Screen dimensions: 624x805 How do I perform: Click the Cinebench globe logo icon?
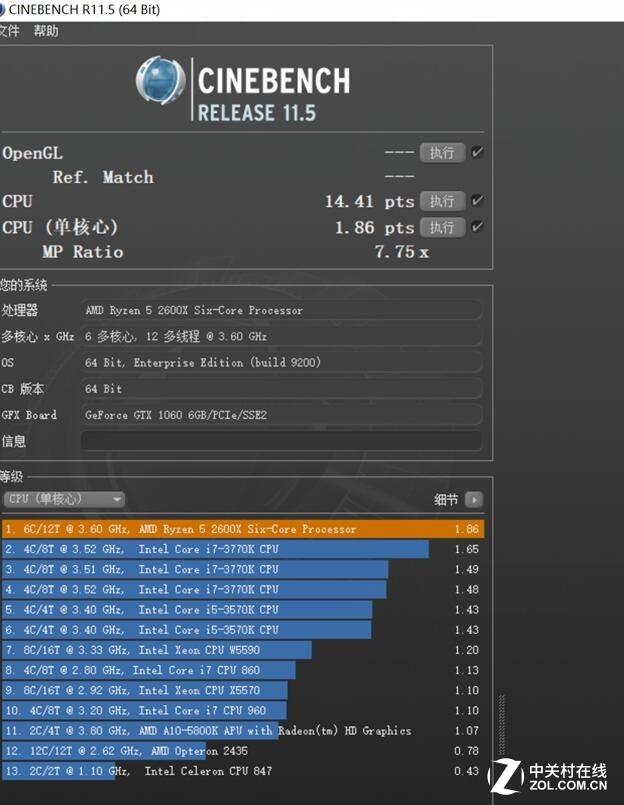pos(160,80)
